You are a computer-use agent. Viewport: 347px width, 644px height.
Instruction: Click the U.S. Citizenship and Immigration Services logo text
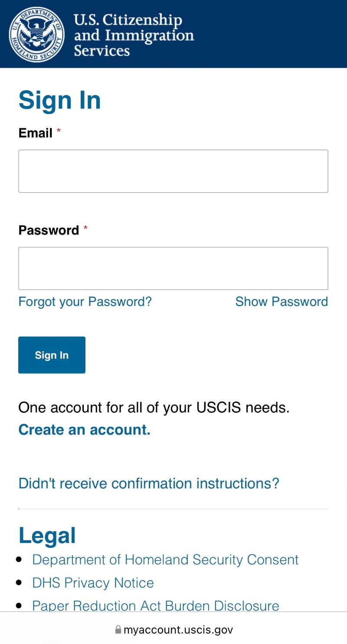[x=134, y=35]
